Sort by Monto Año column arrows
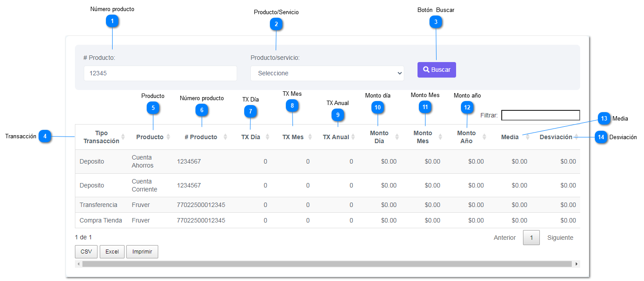644x281 pixels. point(484,137)
